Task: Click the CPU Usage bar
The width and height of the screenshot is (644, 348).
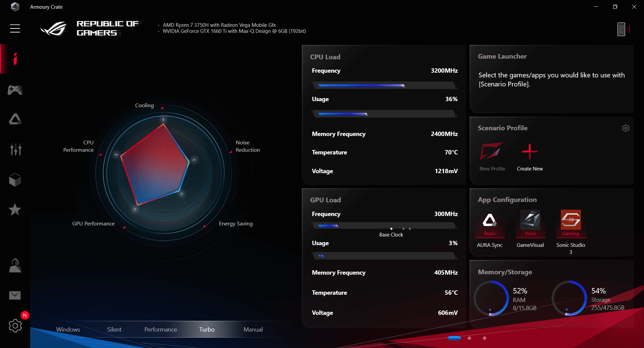Action: click(384, 114)
